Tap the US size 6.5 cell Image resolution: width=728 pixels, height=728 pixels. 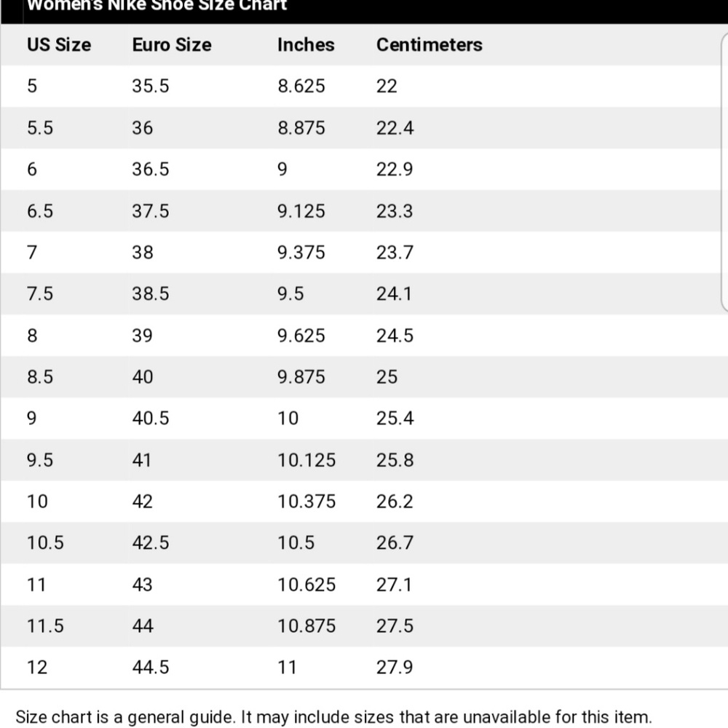point(40,211)
